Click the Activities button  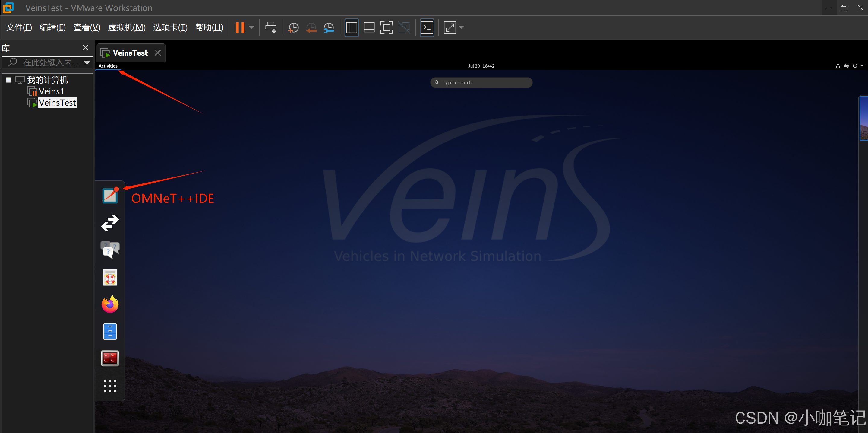(x=108, y=66)
